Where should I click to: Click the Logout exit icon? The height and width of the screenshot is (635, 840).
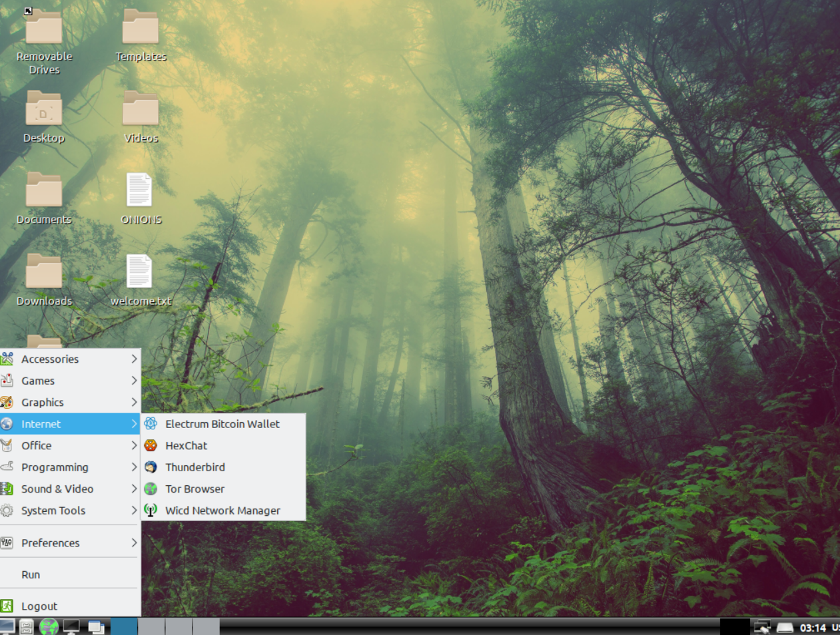click(7, 606)
